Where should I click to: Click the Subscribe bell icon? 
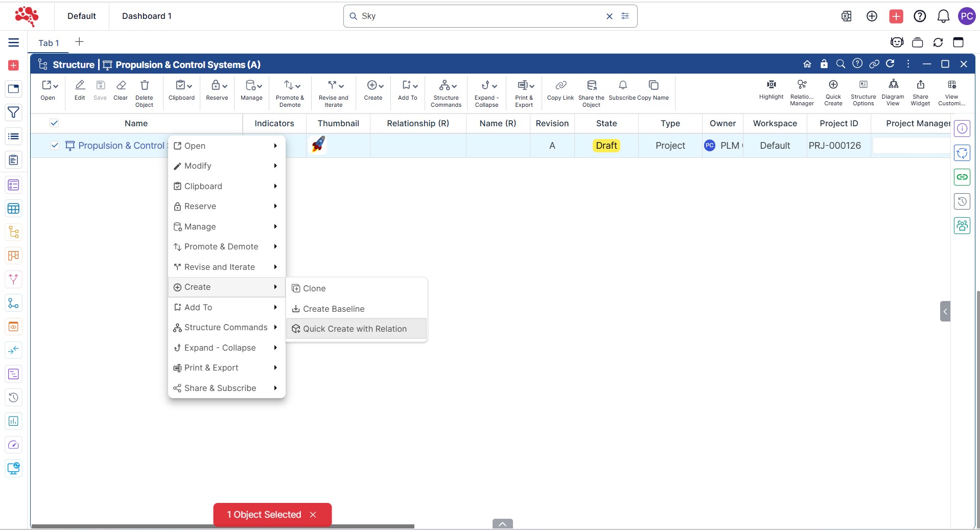622,85
